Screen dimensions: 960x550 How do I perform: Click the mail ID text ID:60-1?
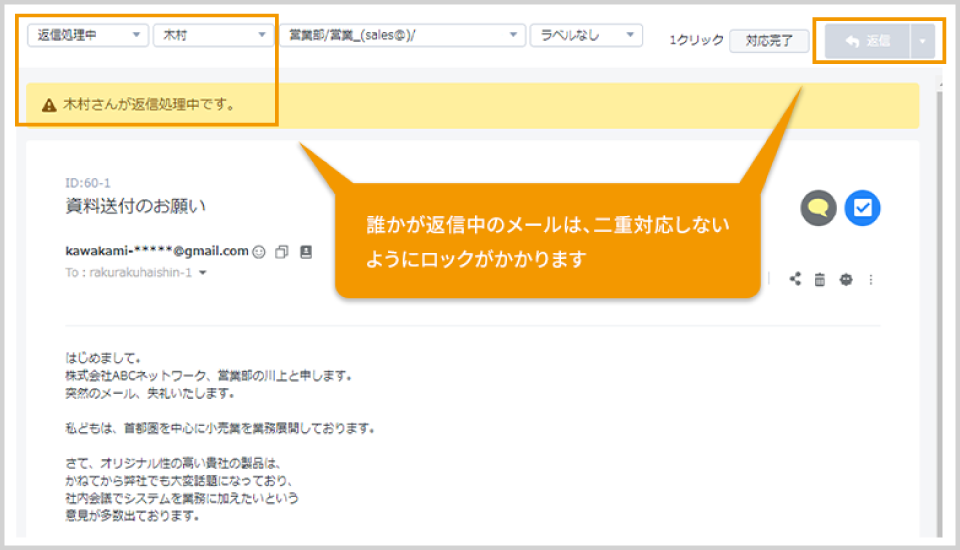click(x=88, y=183)
